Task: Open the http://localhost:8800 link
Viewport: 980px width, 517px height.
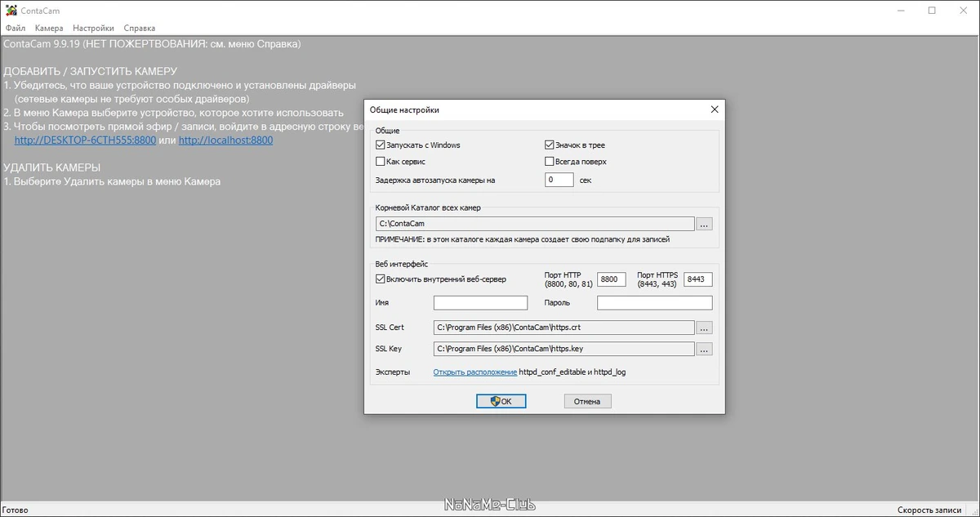Action: (x=226, y=140)
